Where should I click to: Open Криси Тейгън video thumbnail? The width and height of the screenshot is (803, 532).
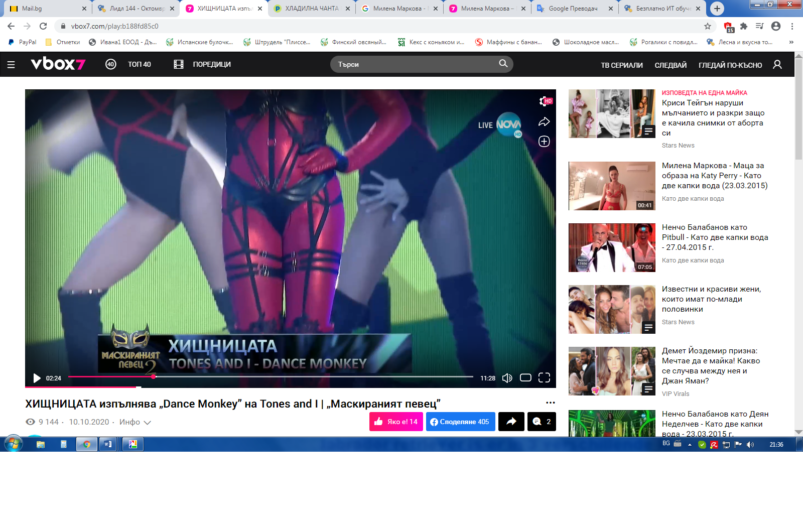pos(612,114)
